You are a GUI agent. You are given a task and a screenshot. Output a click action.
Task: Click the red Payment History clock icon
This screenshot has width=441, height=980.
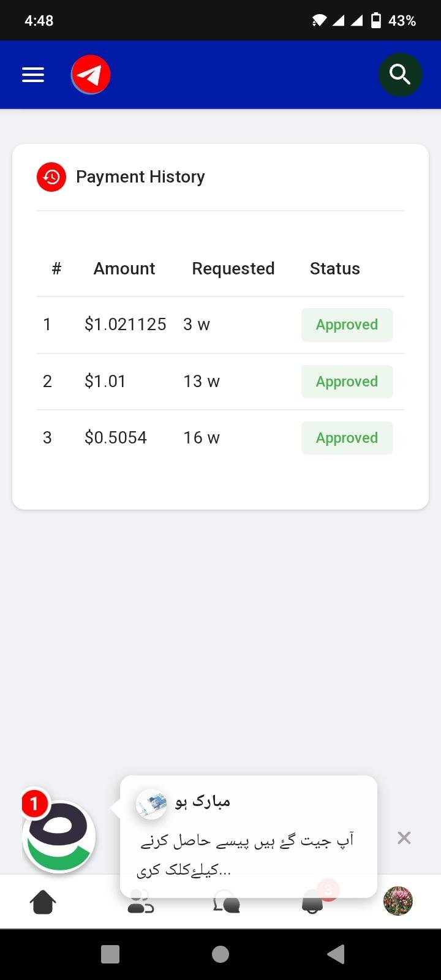point(51,177)
